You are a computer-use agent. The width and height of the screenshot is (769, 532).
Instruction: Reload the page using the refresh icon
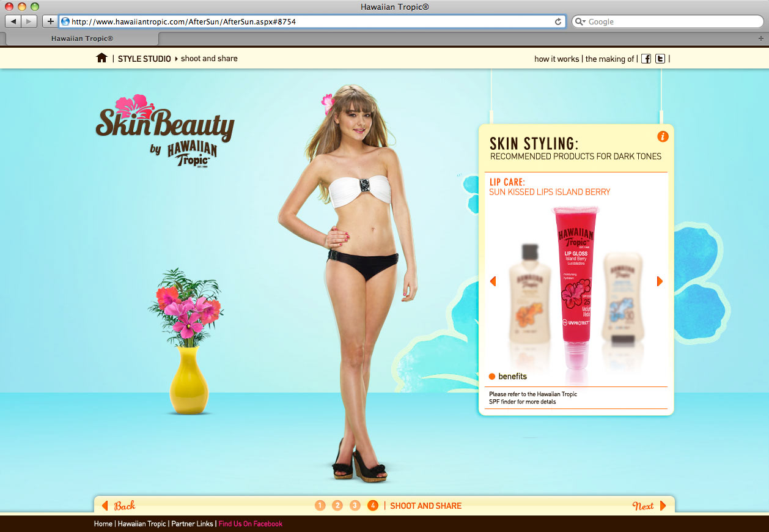pyautogui.click(x=557, y=21)
